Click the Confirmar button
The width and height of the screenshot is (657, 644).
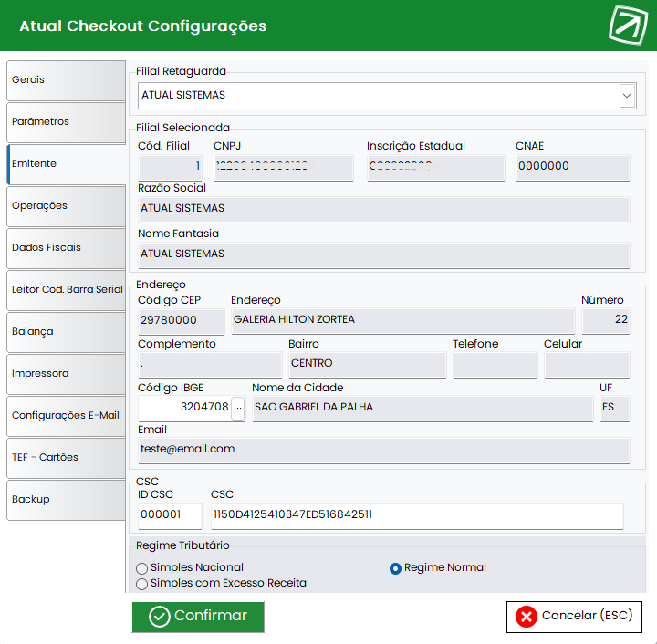(x=198, y=617)
